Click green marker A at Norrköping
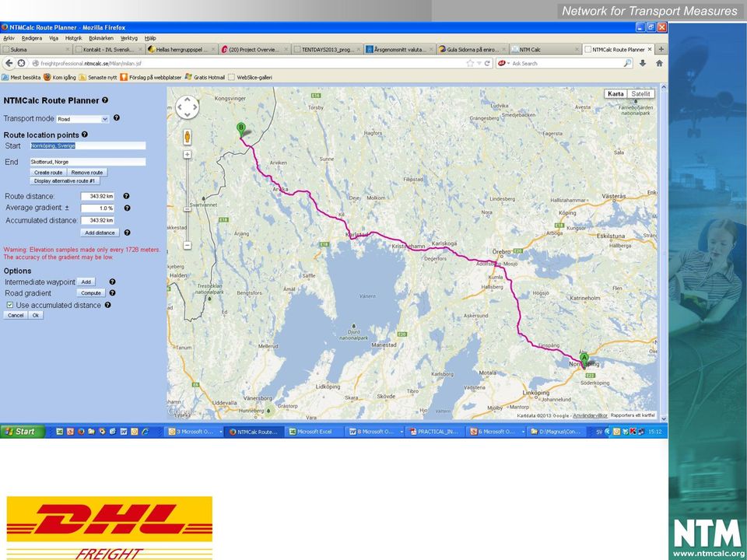747x560 pixels. (x=584, y=360)
